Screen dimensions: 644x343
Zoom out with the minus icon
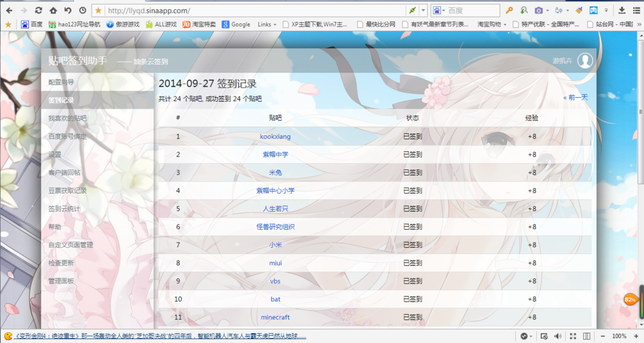click(x=603, y=336)
